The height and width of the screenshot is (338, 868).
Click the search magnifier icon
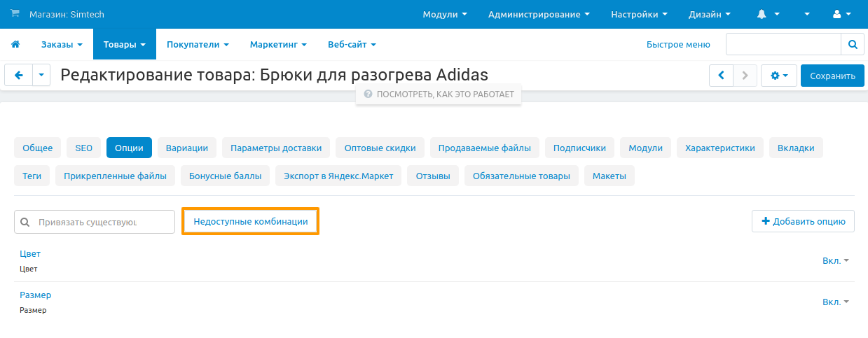click(x=852, y=44)
